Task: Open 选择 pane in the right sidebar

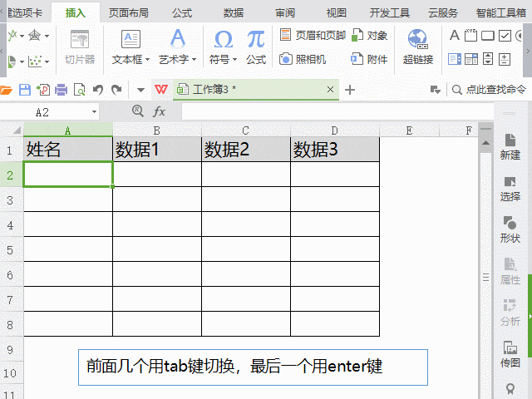Action: point(510,189)
